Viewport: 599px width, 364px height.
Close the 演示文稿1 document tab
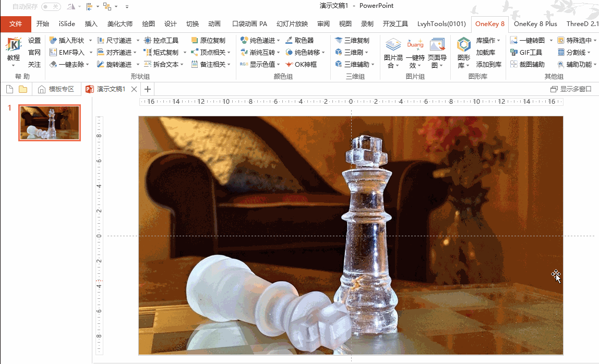(134, 89)
